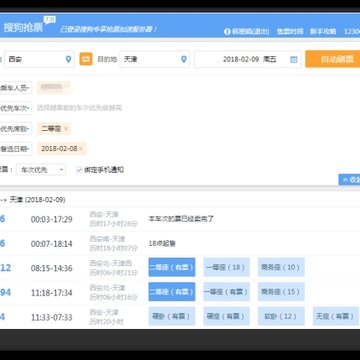Remove the blurred passenger tag
Image resolution: width=360 pixels, height=360 pixels.
tap(66, 87)
